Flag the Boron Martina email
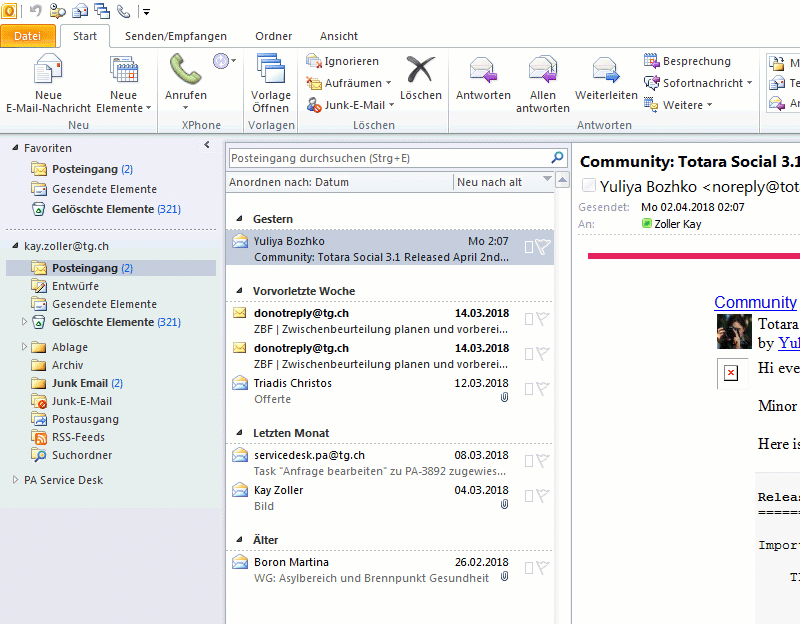Screen dimensions: 800x624 pyautogui.click(x=543, y=567)
